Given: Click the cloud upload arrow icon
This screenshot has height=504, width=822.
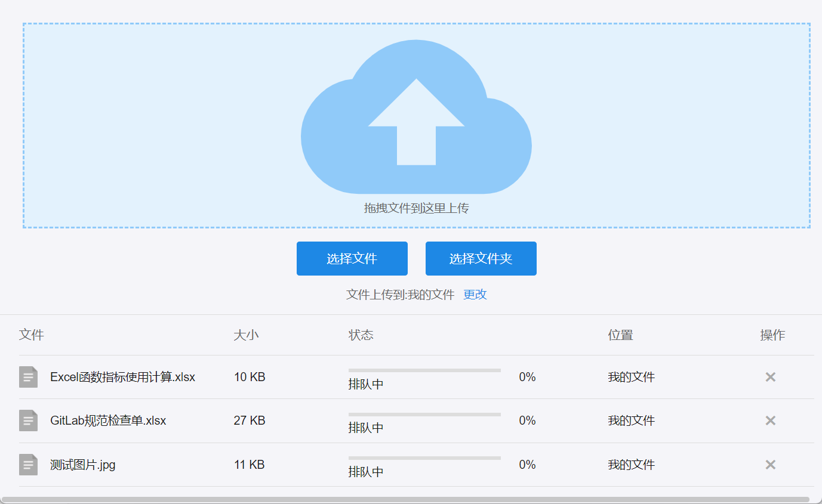Looking at the screenshot, I should pos(416,118).
